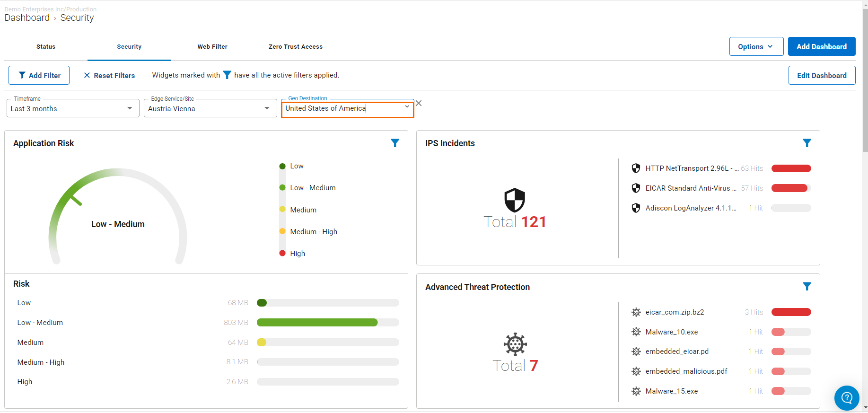Click the Add Dashboard button
The width and height of the screenshot is (868, 413).
pyautogui.click(x=822, y=46)
